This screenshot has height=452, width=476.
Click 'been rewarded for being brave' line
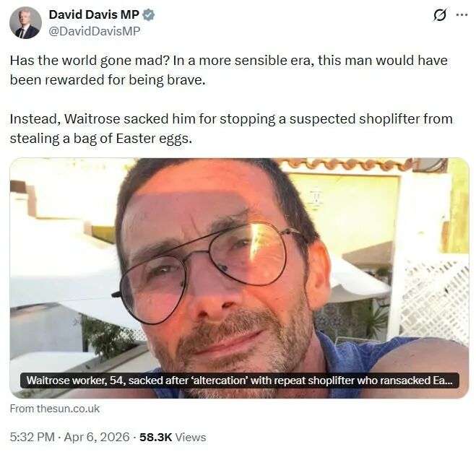pyautogui.click(x=108, y=80)
